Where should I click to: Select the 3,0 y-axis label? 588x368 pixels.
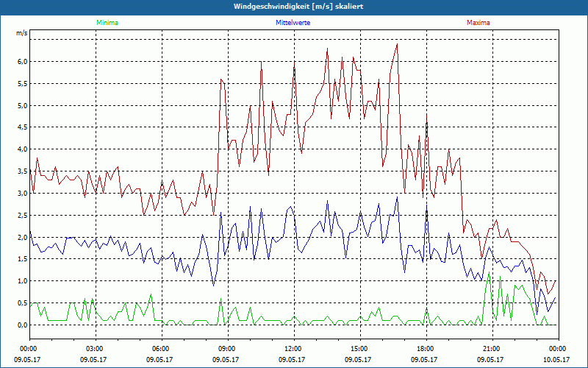pyautogui.click(x=22, y=193)
